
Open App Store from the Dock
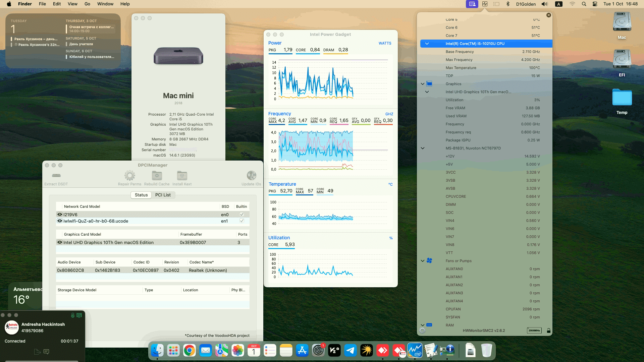pos(302,351)
